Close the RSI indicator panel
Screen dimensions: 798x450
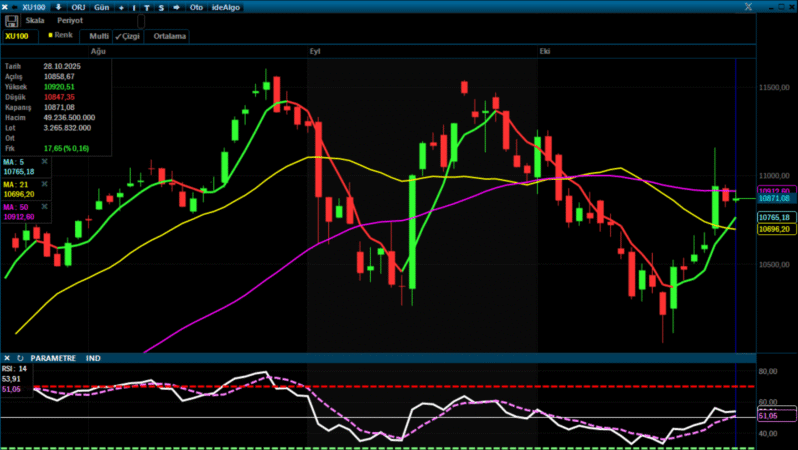click(x=7, y=357)
